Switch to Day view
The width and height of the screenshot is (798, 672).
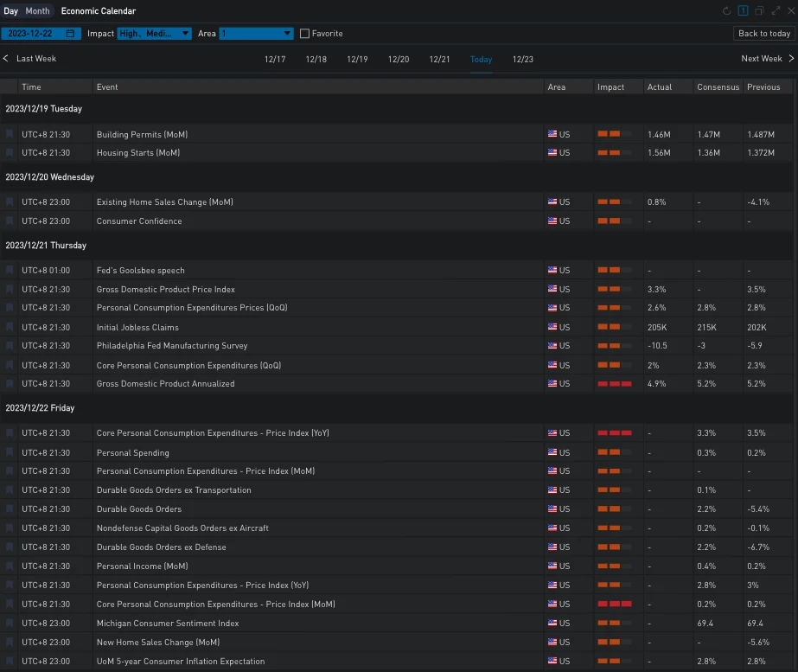point(10,11)
